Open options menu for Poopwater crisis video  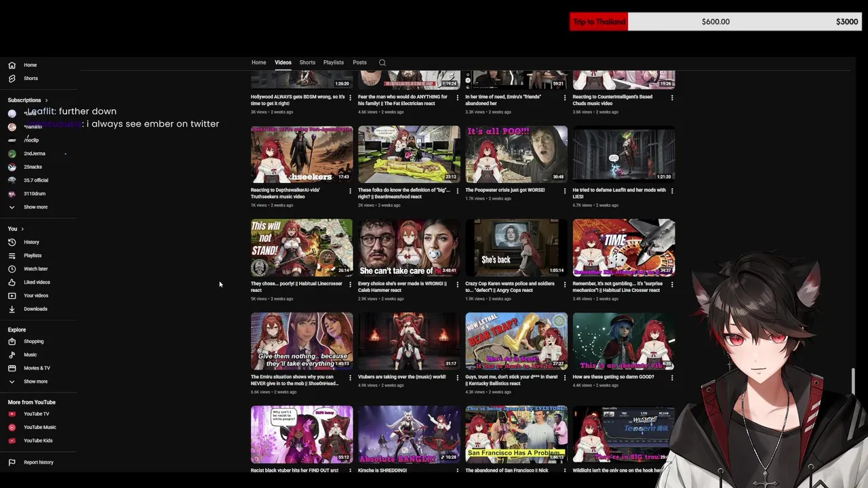(564, 191)
